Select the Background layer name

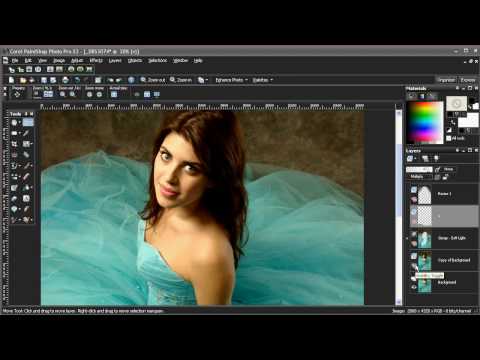(446, 282)
